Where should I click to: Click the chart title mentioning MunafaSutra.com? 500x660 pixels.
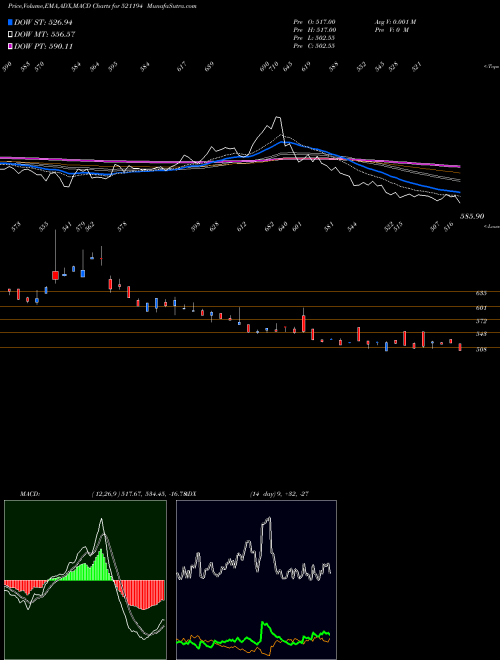(102, 6)
